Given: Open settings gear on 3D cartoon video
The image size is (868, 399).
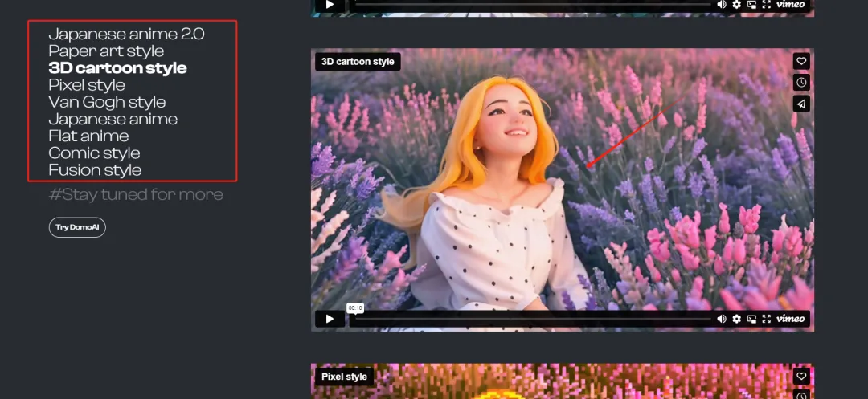Looking at the screenshot, I should coord(737,319).
